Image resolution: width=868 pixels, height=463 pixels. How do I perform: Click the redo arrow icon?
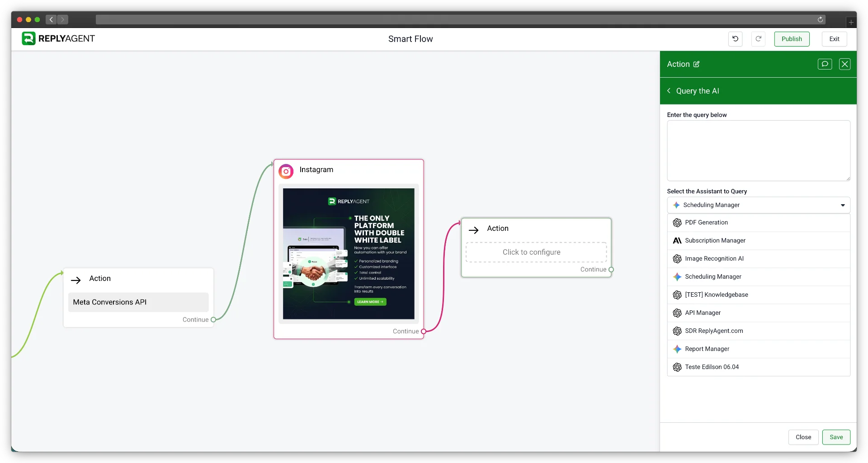click(x=758, y=39)
